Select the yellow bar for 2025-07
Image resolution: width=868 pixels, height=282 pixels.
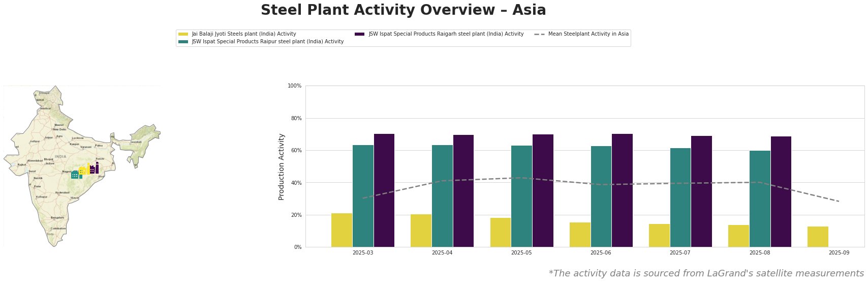point(659,235)
